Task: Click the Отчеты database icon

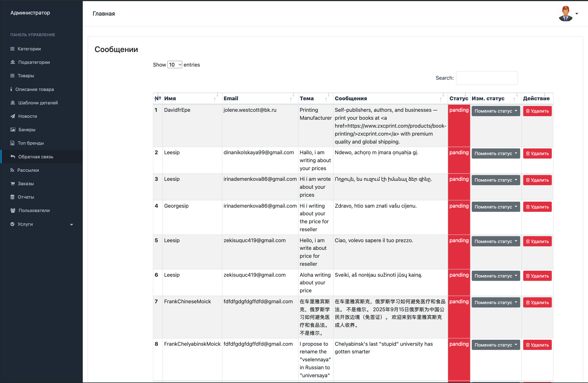Action: coord(12,197)
